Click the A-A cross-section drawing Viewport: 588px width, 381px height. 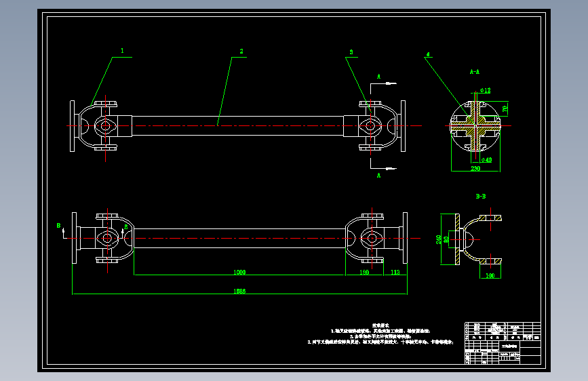pos(475,126)
